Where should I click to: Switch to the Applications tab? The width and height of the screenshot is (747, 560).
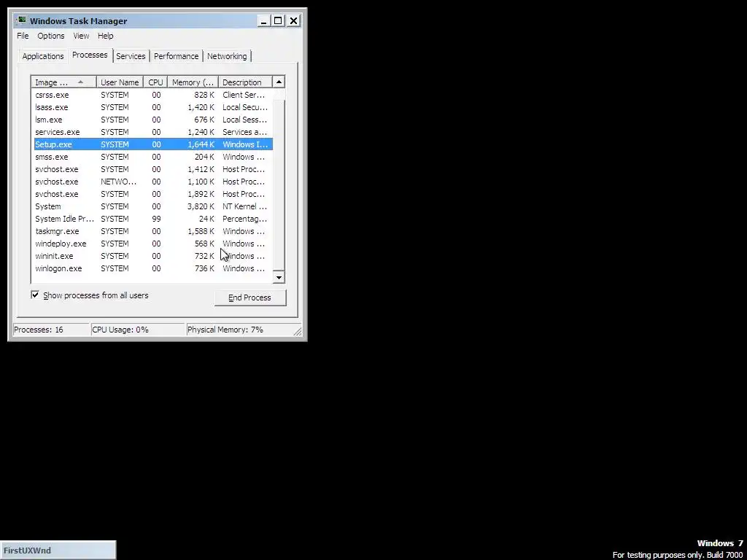(43, 56)
